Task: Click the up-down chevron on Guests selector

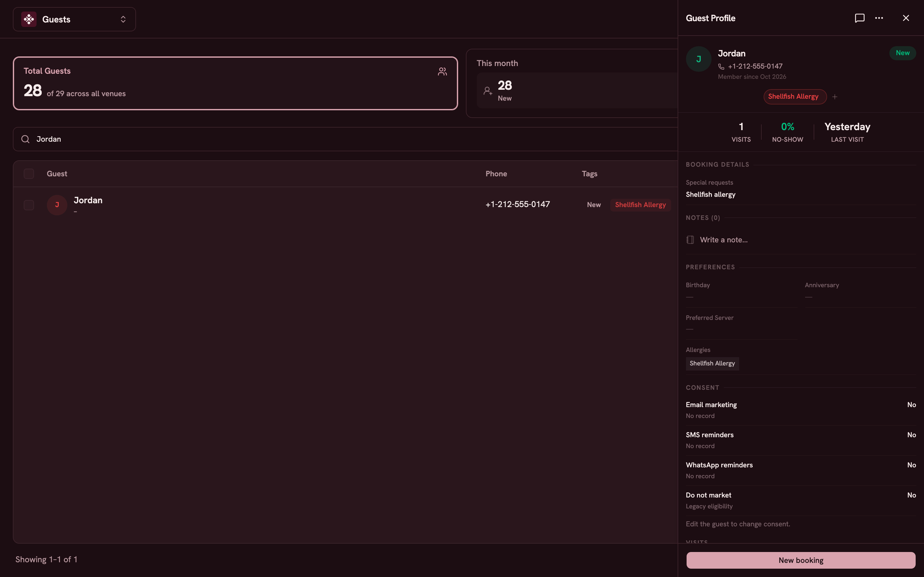Action: pyautogui.click(x=123, y=19)
